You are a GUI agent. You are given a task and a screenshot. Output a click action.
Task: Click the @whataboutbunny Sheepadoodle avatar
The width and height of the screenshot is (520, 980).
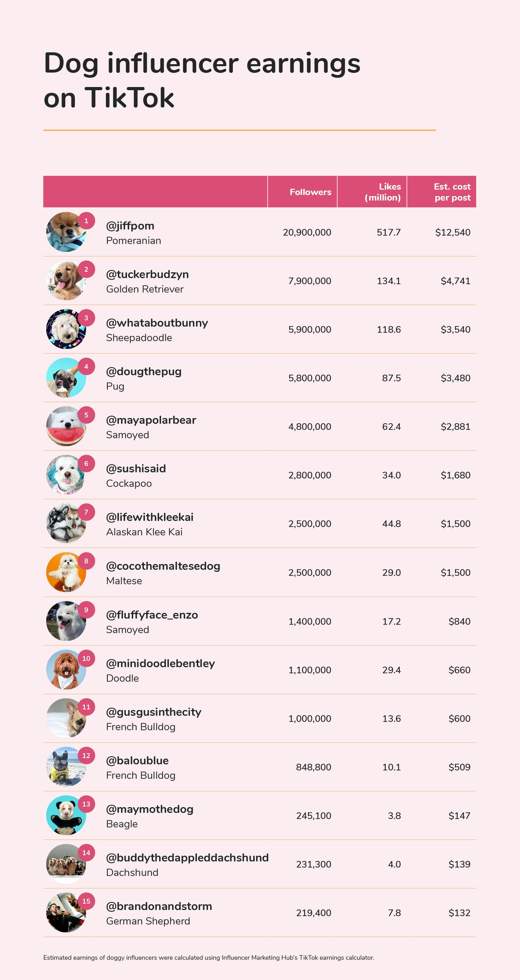pos(65,330)
